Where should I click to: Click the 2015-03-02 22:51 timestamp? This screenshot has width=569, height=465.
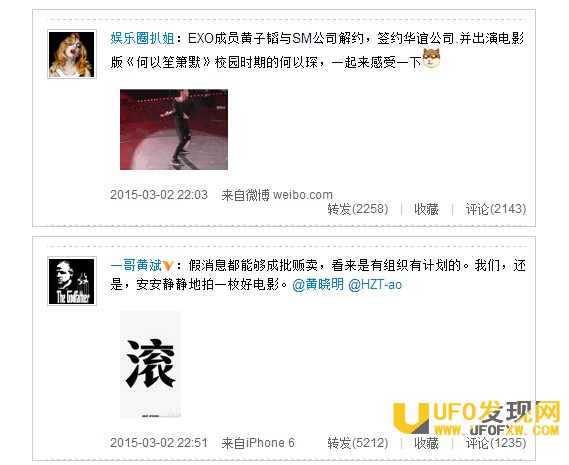[159, 443]
